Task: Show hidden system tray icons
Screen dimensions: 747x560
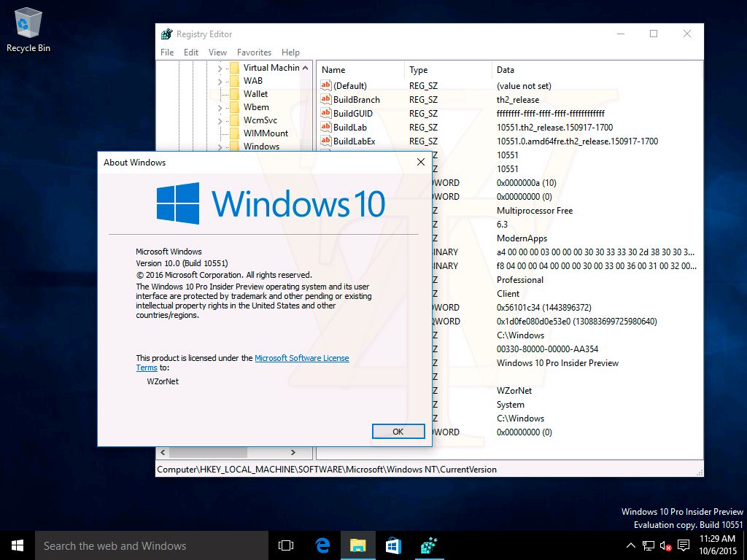Action: (x=631, y=545)
